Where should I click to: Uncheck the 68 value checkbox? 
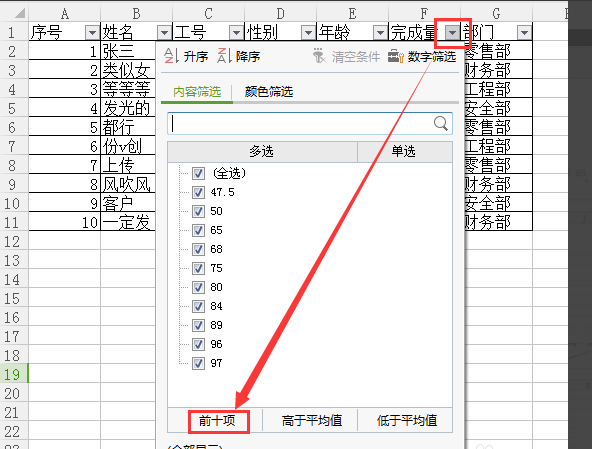[x=198, y=249]
